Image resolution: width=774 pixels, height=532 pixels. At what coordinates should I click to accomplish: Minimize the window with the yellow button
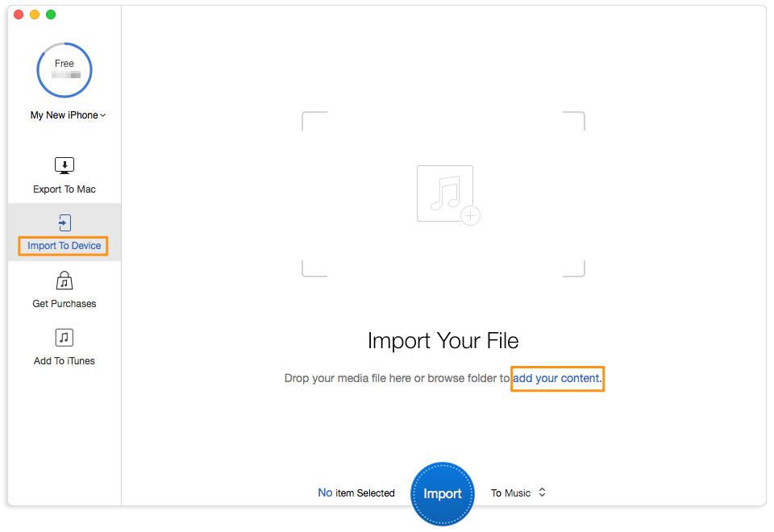tap(35, 15)
